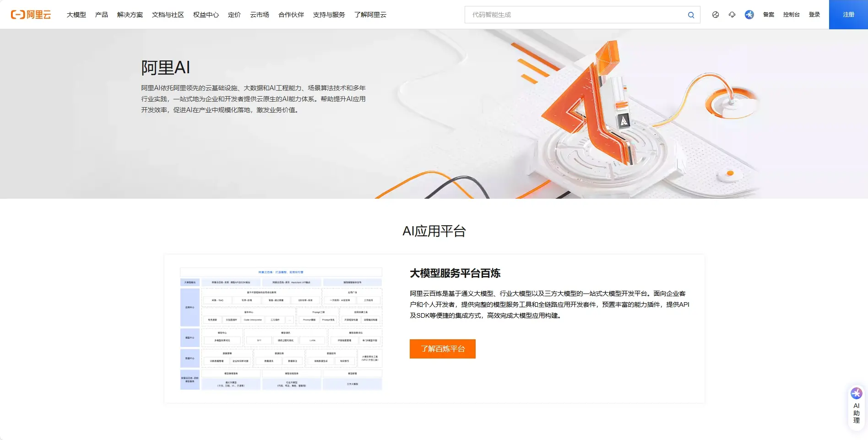
Task: Go to the 定价 page
Action: click(x=234, y=15)
